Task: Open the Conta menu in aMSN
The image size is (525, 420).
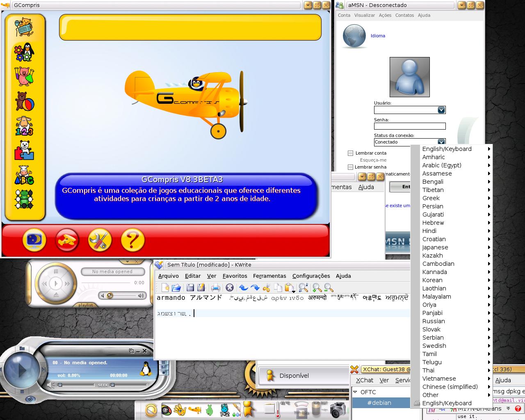Action: click(344, 15)
